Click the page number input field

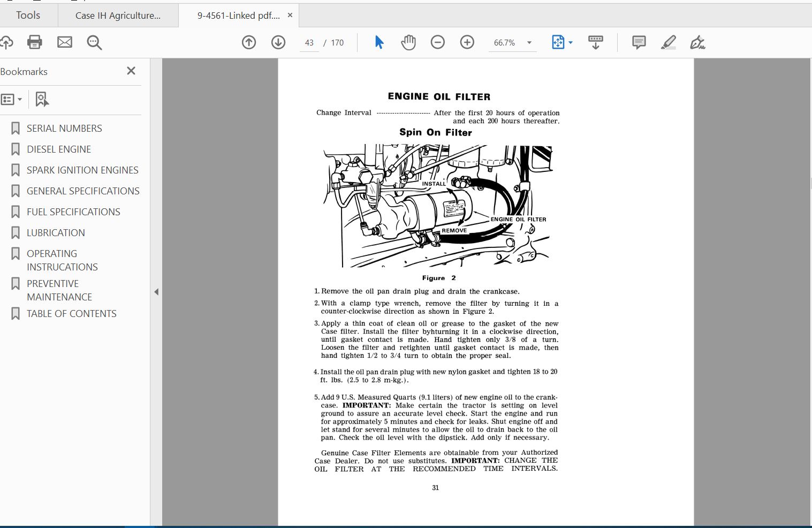pos(309,43)
